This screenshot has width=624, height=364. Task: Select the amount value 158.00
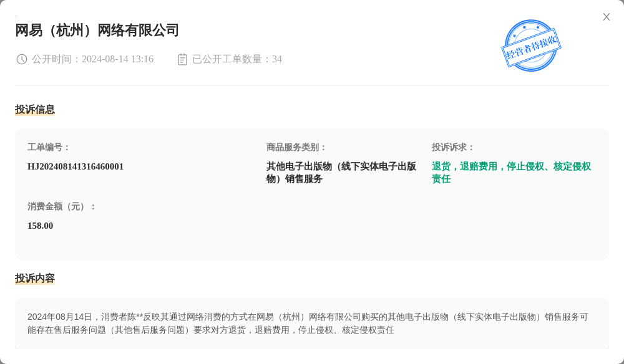point(40,226)
